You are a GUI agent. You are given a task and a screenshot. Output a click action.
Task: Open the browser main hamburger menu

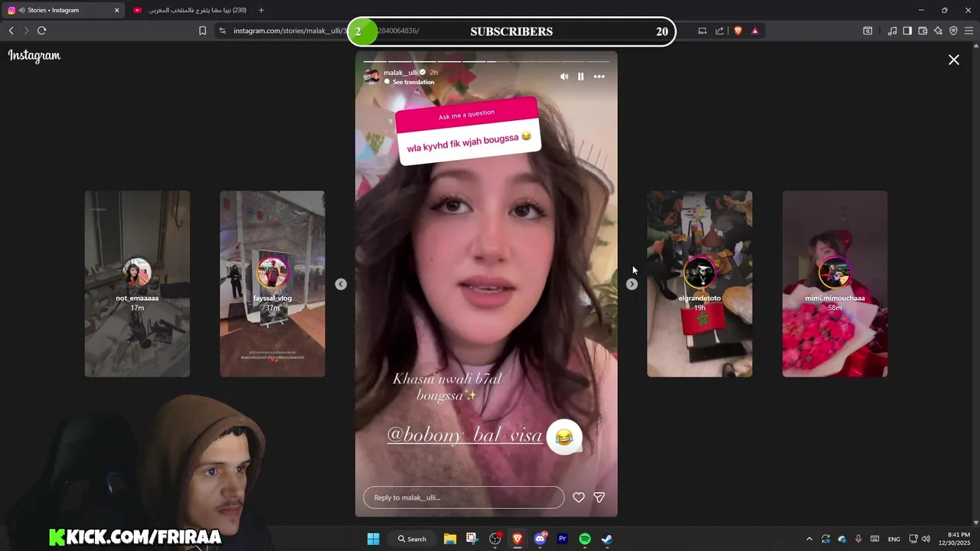point(969,31)
